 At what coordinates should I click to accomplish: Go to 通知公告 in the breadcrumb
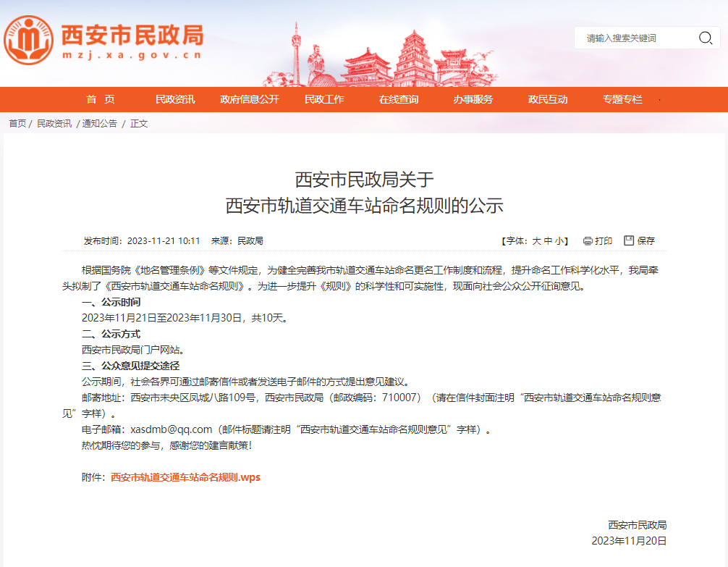pos(99,124)
